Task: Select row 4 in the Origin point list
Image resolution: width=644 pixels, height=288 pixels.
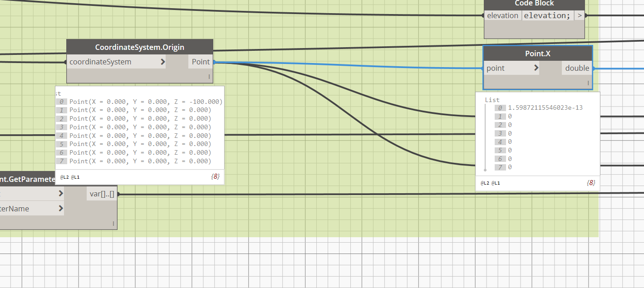Action: click(134, 136)
